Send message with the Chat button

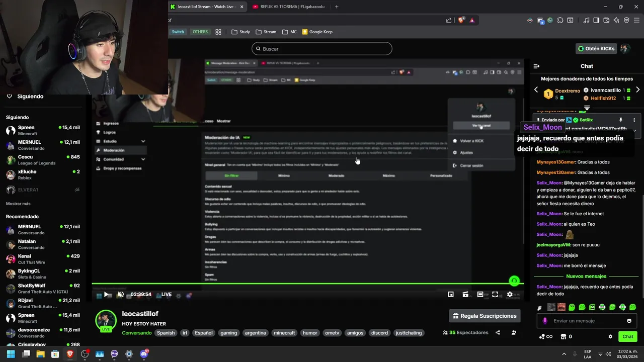[x=628, y=336]
